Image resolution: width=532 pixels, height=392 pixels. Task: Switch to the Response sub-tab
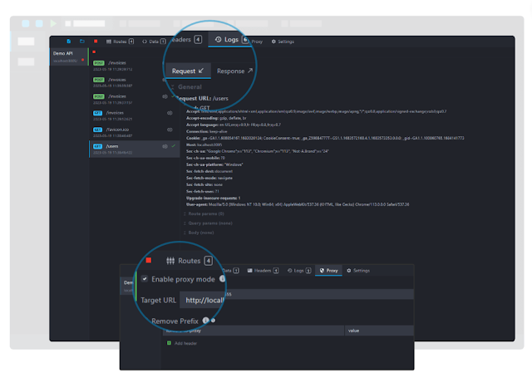click(234, 71)
